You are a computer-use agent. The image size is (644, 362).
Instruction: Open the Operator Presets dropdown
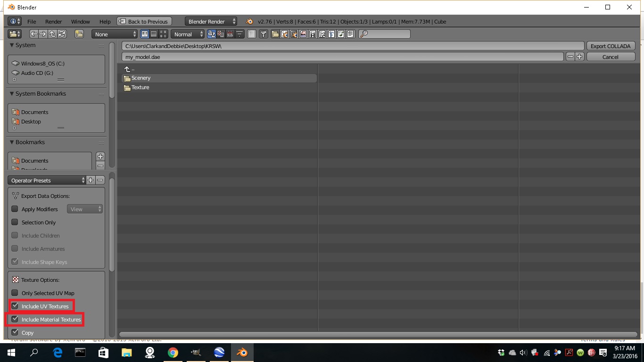(x=46, y=181)
